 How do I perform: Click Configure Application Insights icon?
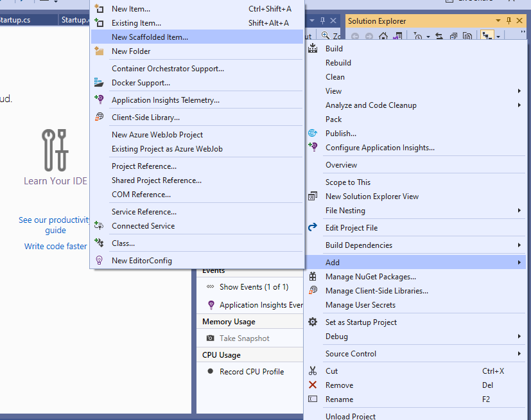pyautogui.click(x=313, y=146)
